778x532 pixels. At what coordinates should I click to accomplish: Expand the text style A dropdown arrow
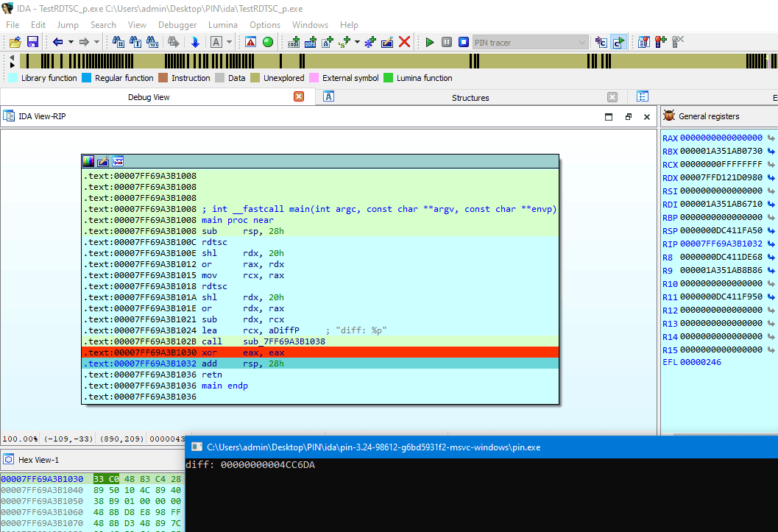230,42
